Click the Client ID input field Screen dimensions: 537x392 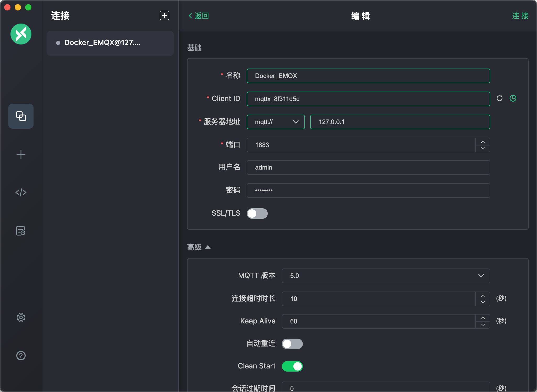point(368,99)
